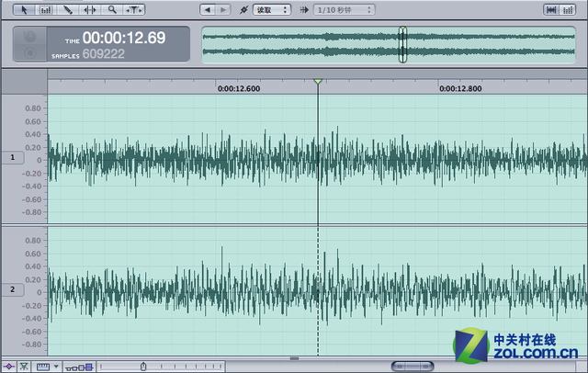This screenshot has height=373, width=588.
Task: Open the automation mode 读取 dropdown
Action: pyautogui.click(x=272, y=9)
